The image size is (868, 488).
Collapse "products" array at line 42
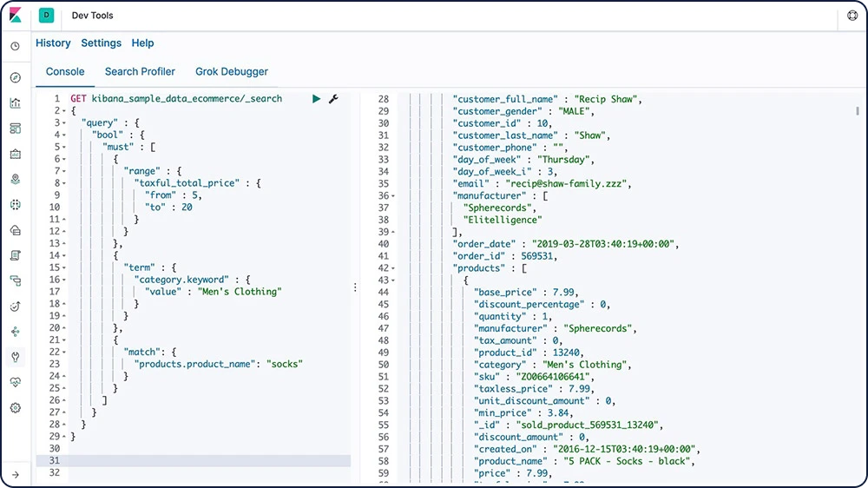[393, 268]
